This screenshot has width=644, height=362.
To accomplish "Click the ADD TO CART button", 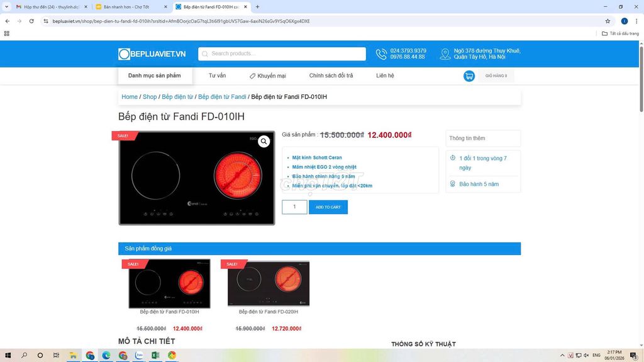I will point(328,207).
